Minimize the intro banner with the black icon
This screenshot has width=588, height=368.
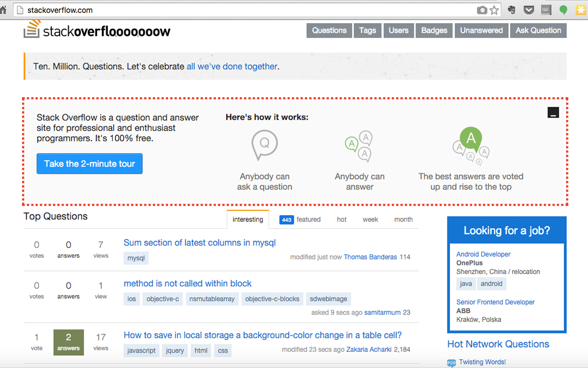click(554, 112)
